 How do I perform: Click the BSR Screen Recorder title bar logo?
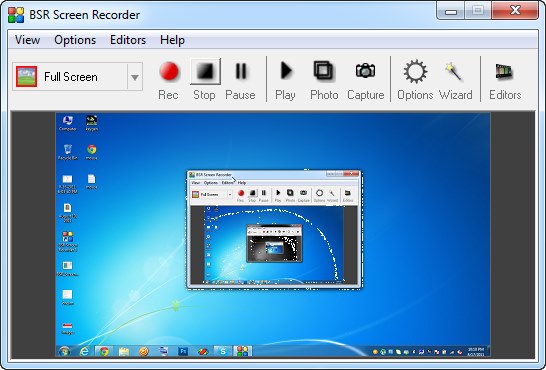16,15
